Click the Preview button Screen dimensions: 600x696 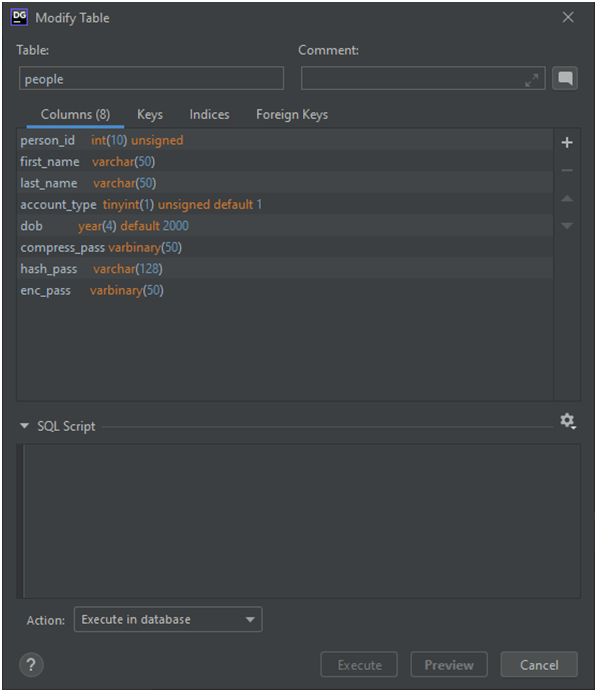tap(449, 665)
